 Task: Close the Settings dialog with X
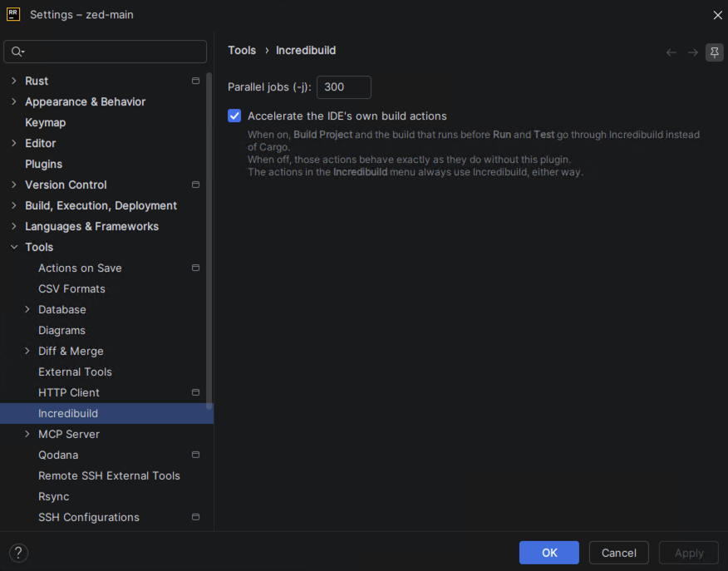click(718, 15)
